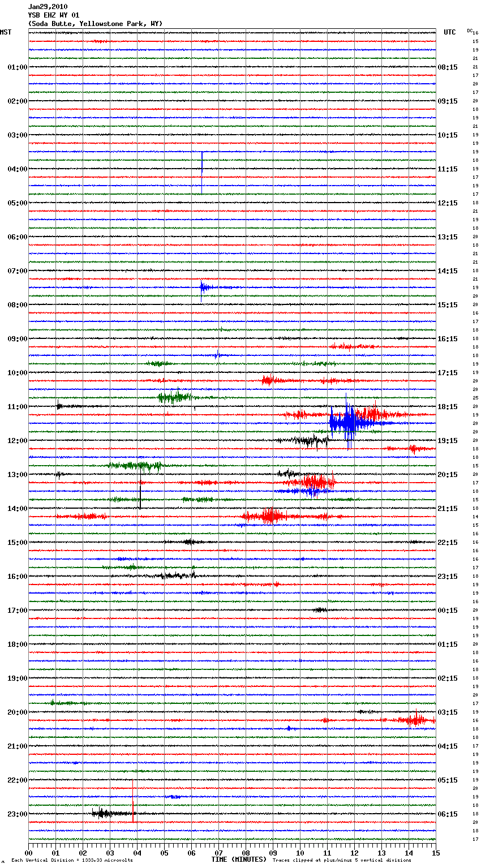Select the 11:00 MST time label
Viewport: 481px width, 868px height.
(x=17, y=407)
